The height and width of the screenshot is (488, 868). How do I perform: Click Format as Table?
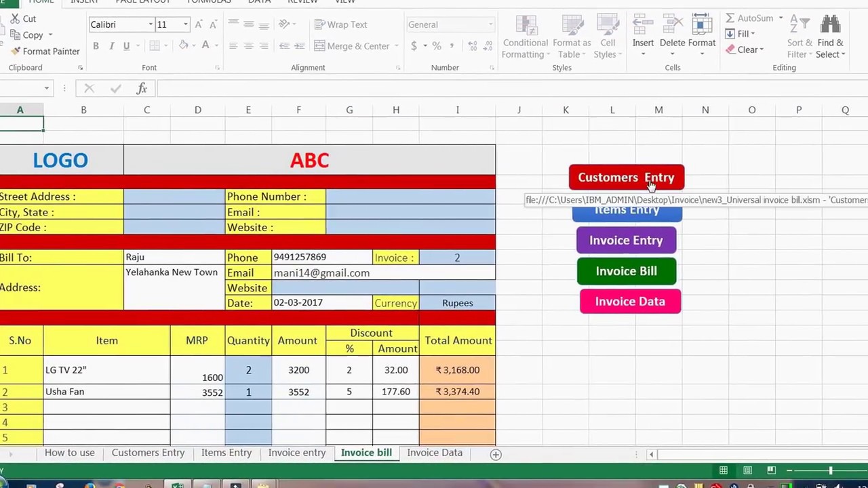tap(572, 37)
